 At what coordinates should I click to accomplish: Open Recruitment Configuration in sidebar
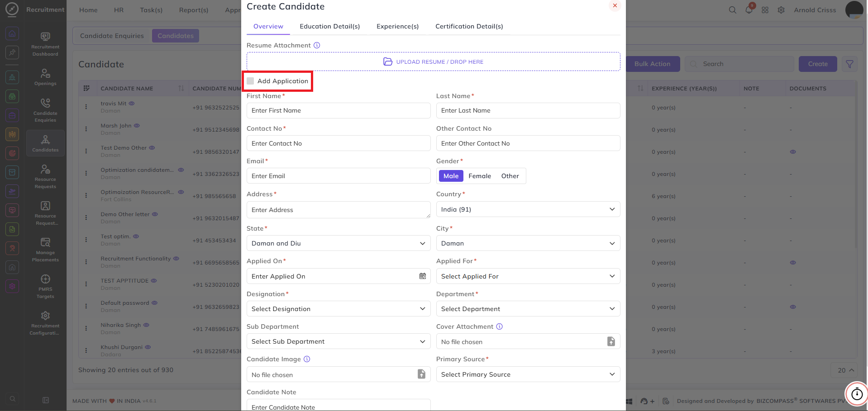[x=45, y=323]
